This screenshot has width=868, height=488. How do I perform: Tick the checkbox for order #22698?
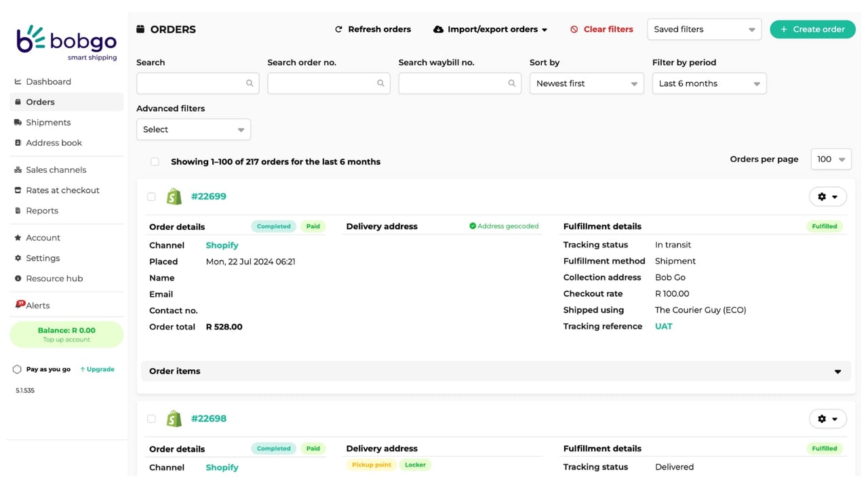pos(151,419)
